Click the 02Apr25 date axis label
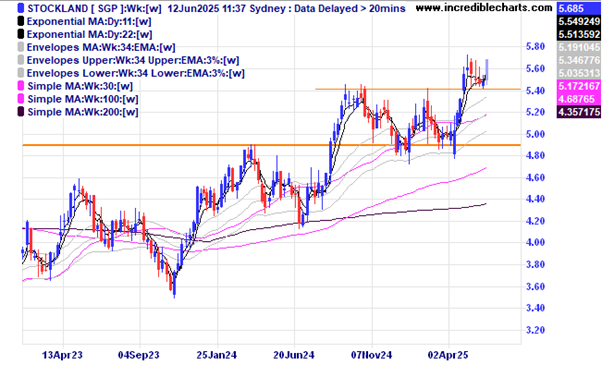This screenshot has width=602, height=365. click(x=448, y=355)
